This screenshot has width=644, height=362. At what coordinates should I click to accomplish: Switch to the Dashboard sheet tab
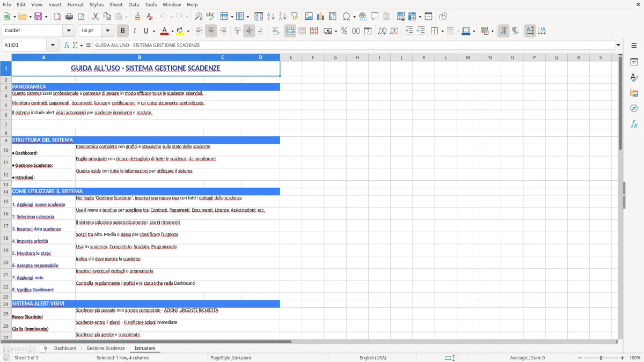coord(65,348)
